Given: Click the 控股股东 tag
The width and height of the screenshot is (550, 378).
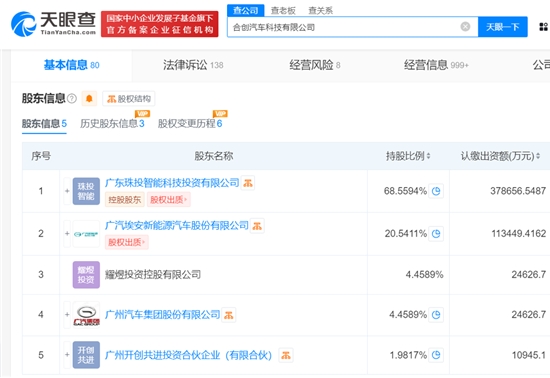Looking at the screenshot, I should pos(125,200).
